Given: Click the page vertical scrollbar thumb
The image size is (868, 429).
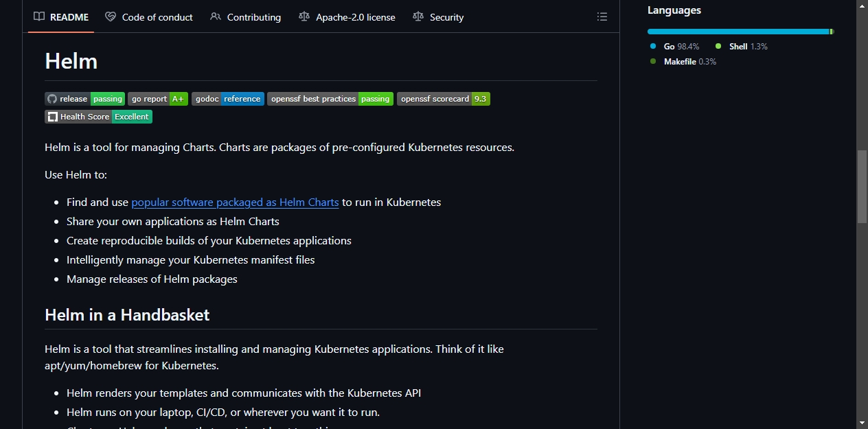Looking at the screenshot, I should (862, 186).
